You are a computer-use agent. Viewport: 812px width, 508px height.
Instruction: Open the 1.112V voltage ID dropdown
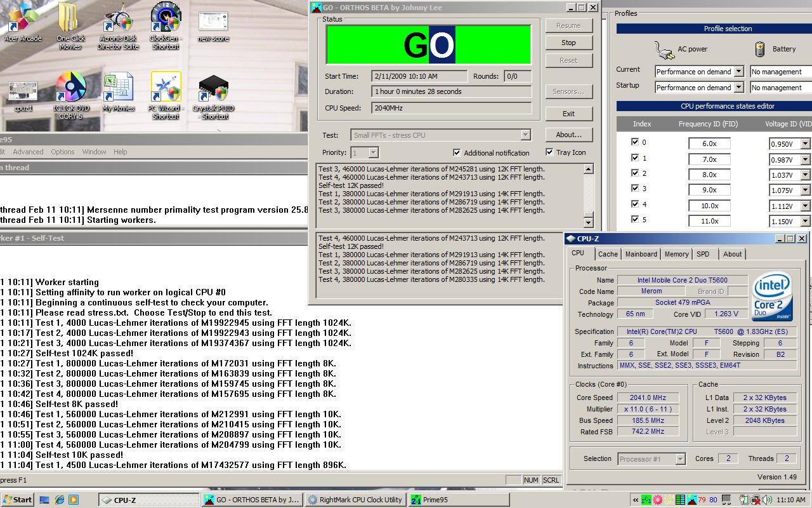coord(805,206)
